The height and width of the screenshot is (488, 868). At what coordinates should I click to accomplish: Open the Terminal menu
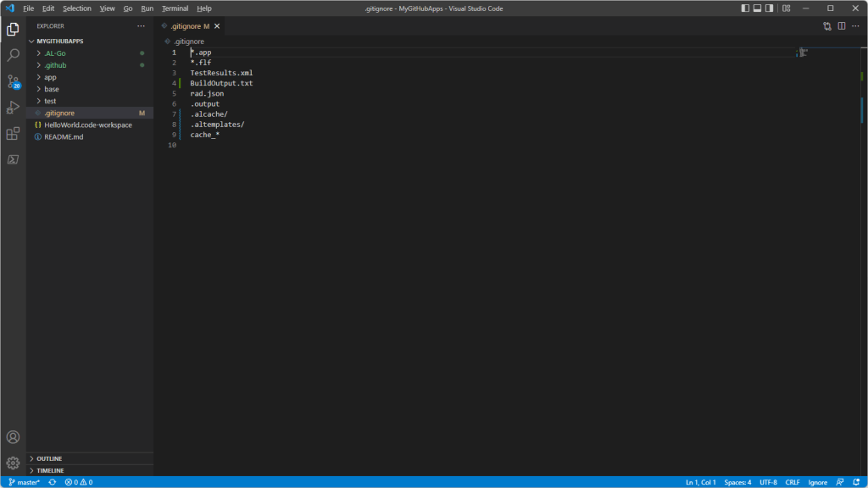[x=175, y=8]
